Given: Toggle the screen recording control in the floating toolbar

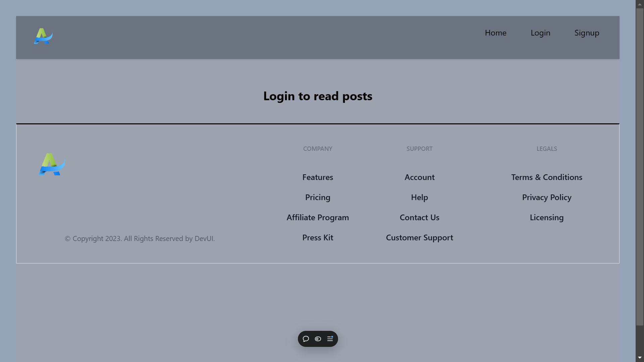Looking at the screenshot, I should tap(318, 339).
